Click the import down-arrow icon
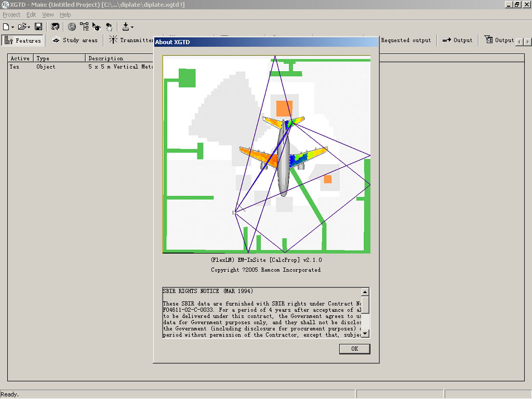 pyautogui.click(x=126, y=27)
